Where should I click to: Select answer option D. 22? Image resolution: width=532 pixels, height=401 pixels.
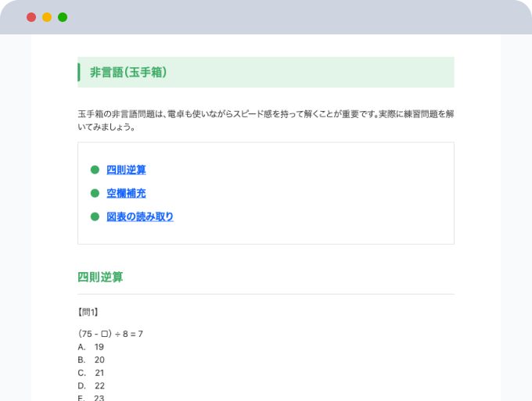(91, 385)
